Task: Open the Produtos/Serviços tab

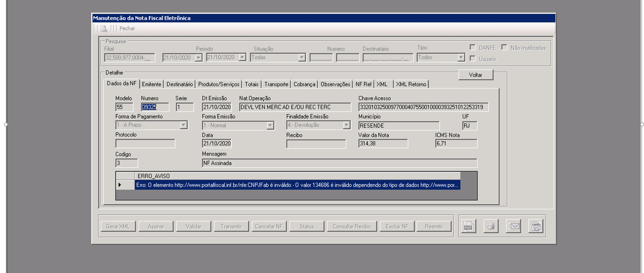Action: 219,84
